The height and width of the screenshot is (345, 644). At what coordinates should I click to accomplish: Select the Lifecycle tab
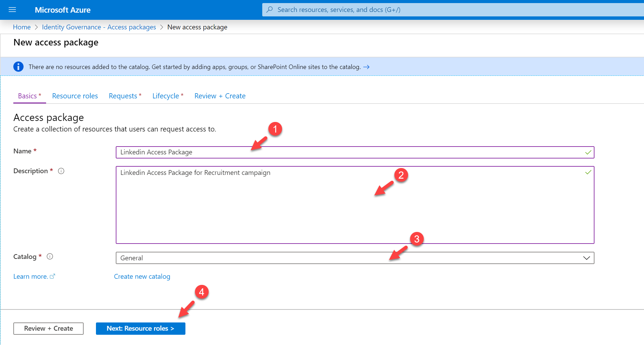168,96
